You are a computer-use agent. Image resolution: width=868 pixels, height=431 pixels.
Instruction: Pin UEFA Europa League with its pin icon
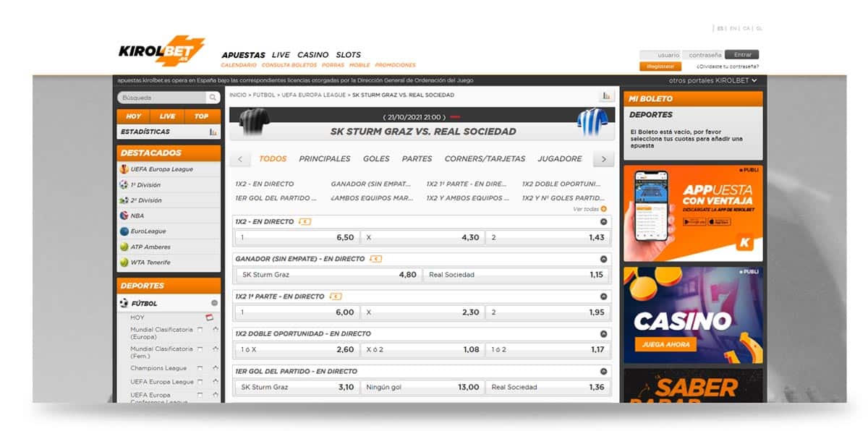pos(215,382)
